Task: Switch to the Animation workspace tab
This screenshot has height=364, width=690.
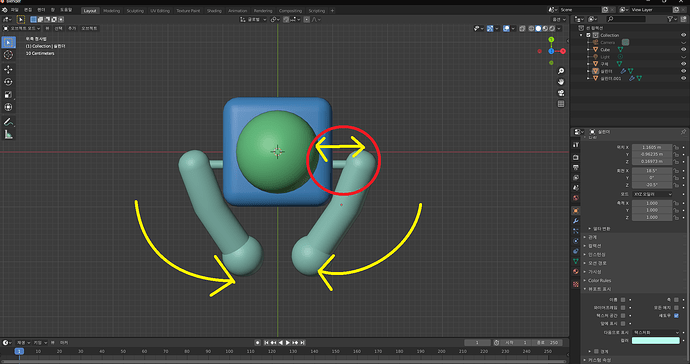Action: 238,11
